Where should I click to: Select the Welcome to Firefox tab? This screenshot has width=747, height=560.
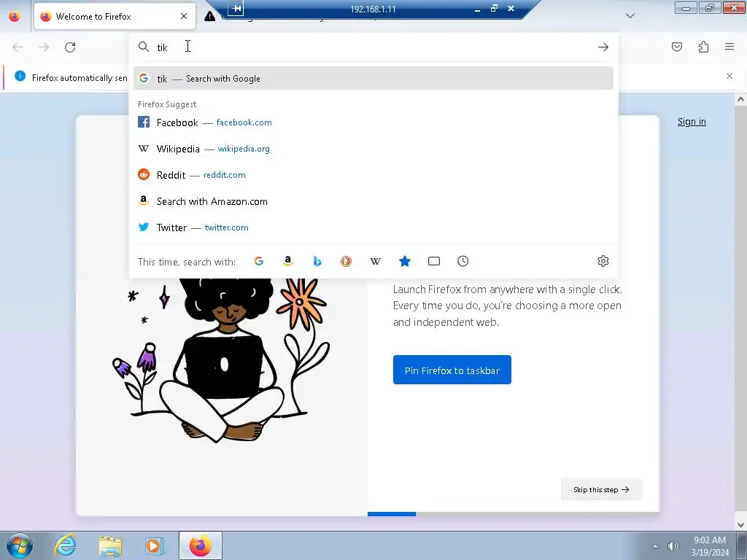115,16
